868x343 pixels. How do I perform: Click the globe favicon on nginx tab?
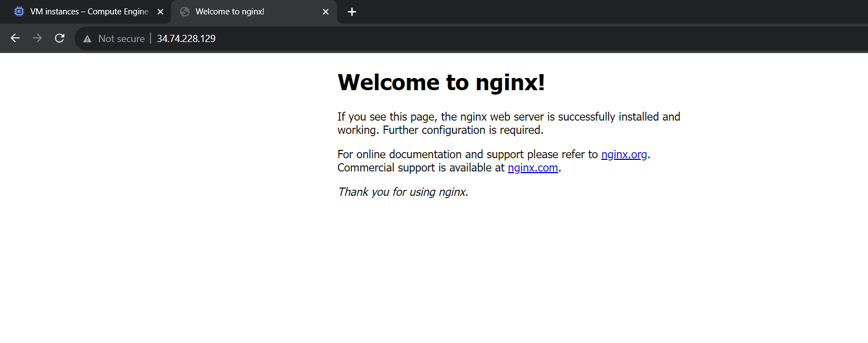(x=185, y=12)
